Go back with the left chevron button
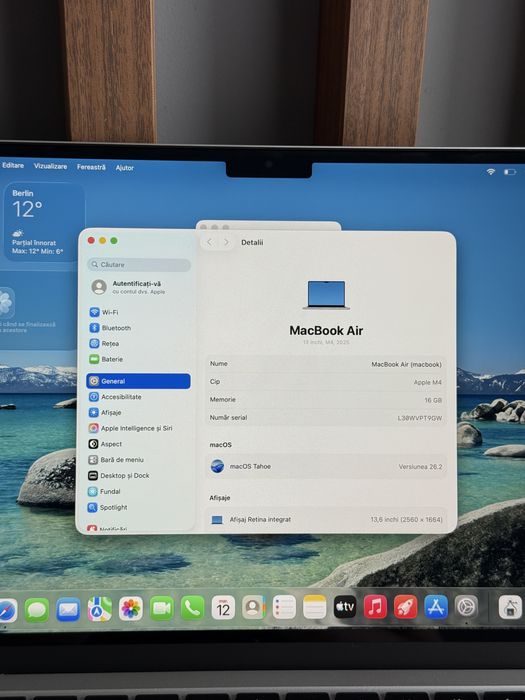 209,242
